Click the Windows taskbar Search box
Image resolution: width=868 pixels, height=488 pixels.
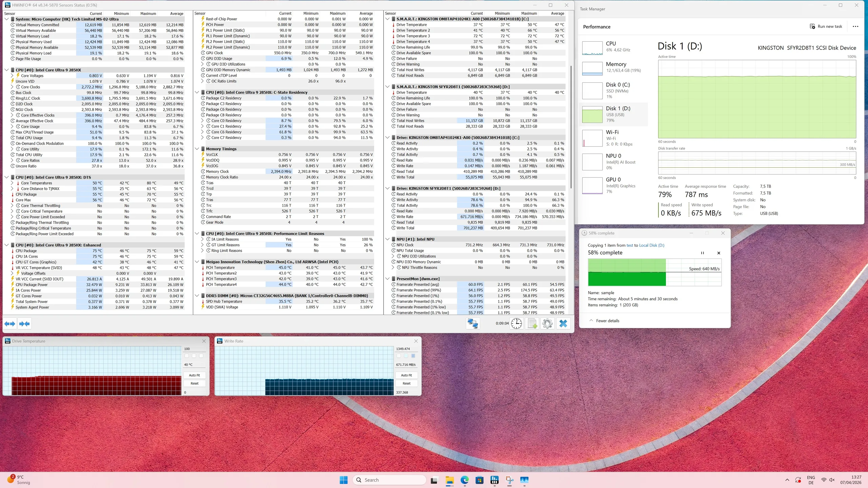[389, 480]
